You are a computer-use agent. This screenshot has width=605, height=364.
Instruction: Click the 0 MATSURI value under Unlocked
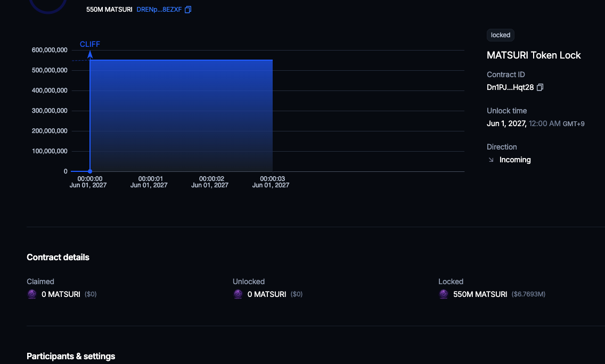tap(267, 294)
